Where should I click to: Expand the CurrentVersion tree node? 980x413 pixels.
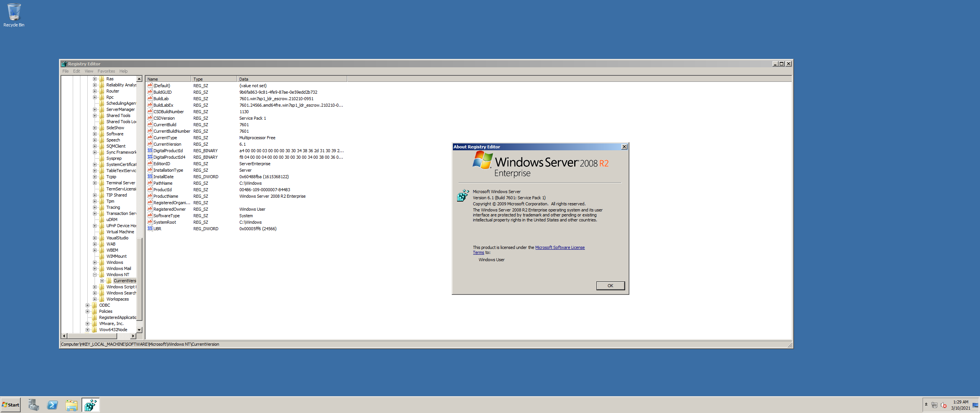tap(102, 281)
